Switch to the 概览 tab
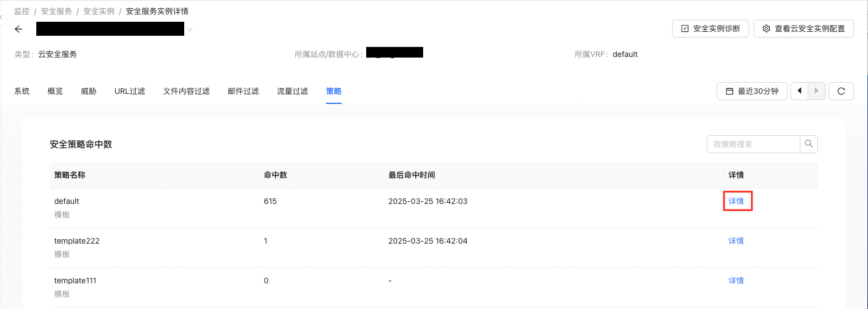 [55, 91]
